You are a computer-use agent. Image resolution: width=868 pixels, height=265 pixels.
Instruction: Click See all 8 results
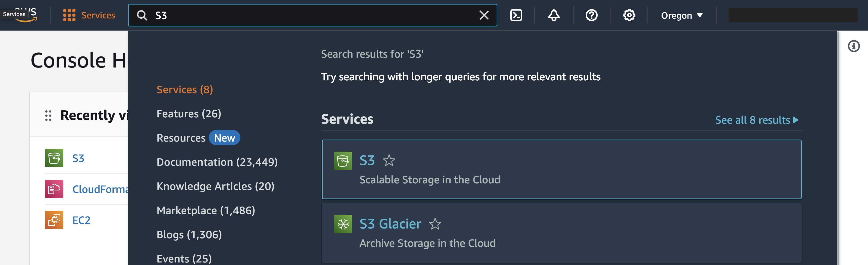[x=756, y=120]
